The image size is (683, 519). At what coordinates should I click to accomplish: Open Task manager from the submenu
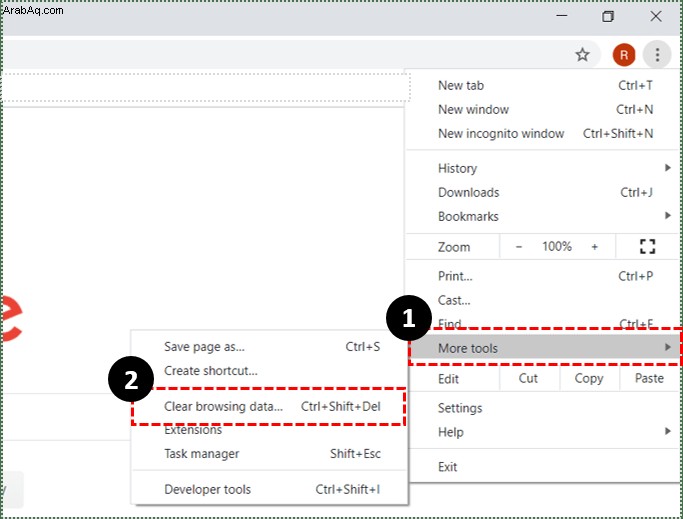(x=270, y=454)
